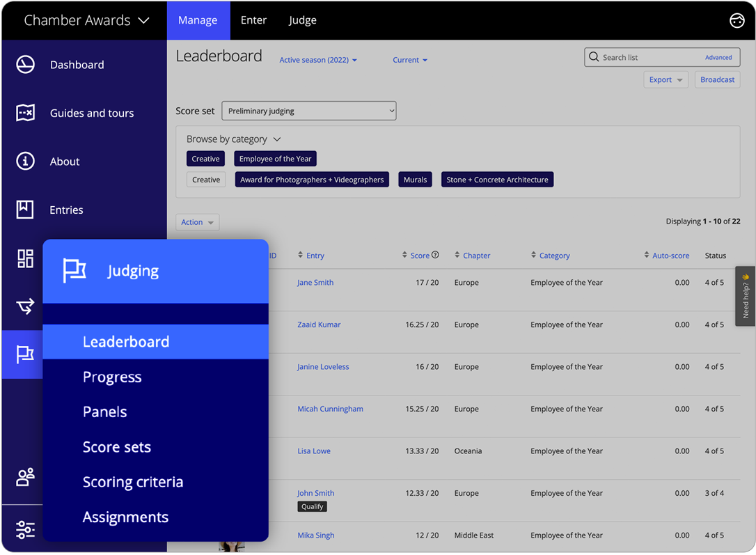
Task: Toggle the Murals category filter
Action: [415, 179]
